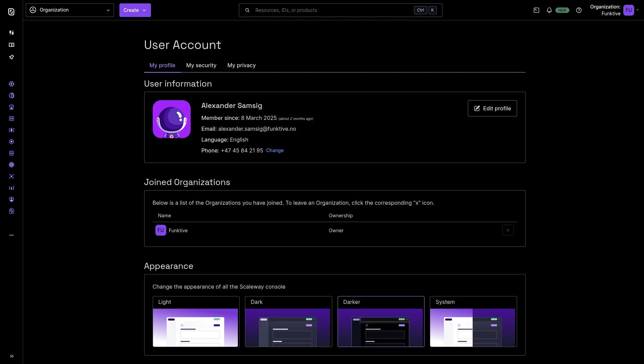
Task: Select the Darker appearance option
Action: 381,322
